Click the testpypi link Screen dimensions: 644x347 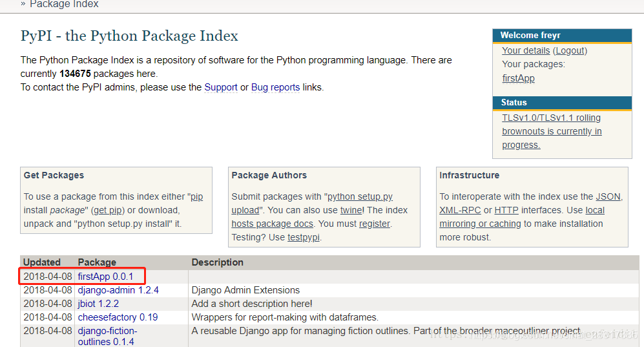tap(304, 237)
